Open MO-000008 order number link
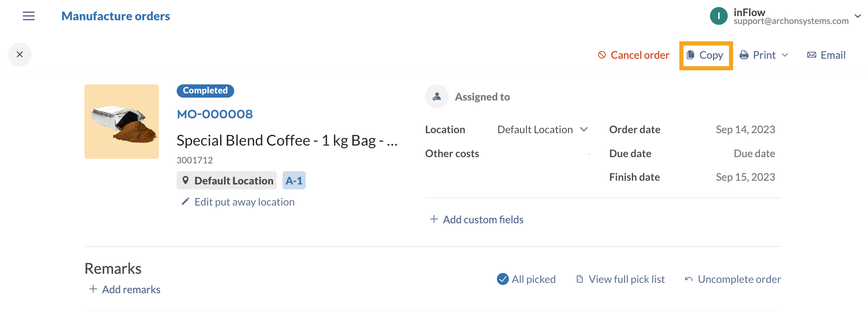868x311 pixels. (215, 114)
